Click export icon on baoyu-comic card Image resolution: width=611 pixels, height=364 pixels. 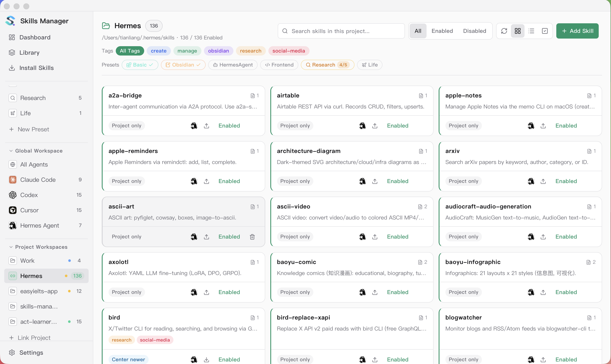tap(375, 292)
